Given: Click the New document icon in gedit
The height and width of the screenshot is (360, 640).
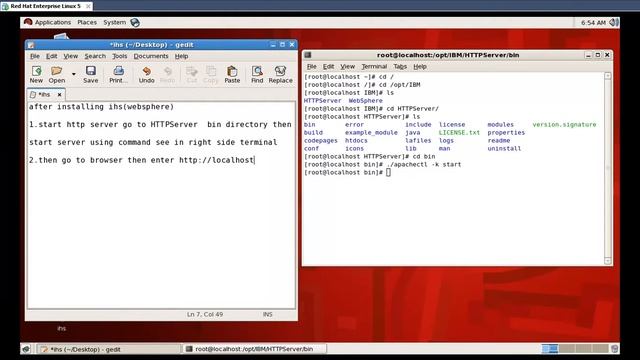Looking at the screenshot, I should (36, 75).
